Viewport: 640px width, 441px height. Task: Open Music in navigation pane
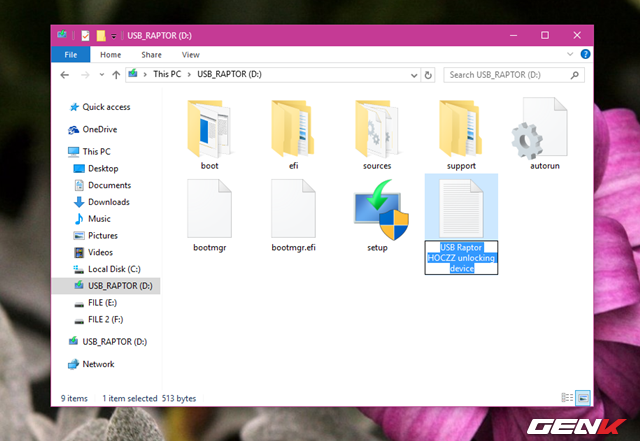pos(92,219)
